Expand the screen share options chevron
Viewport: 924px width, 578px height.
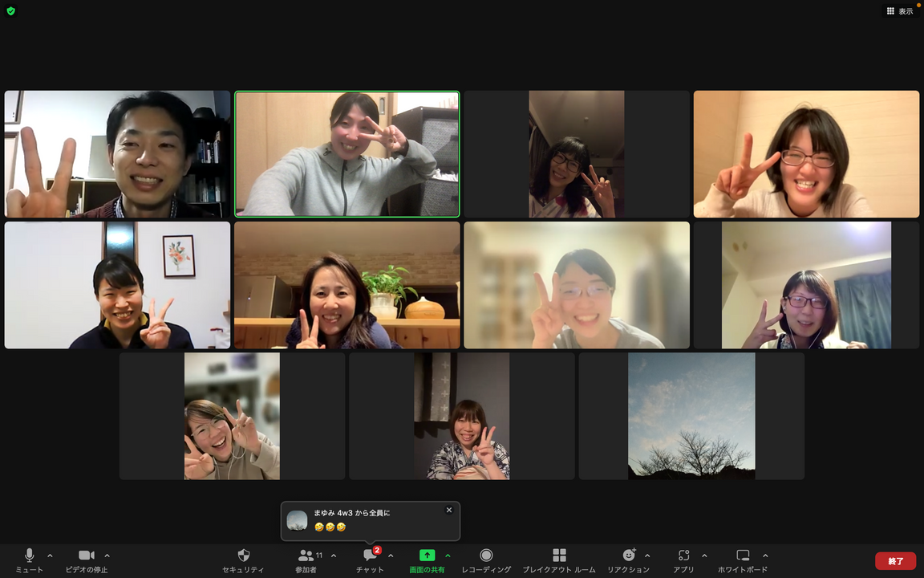click(448, 556)
